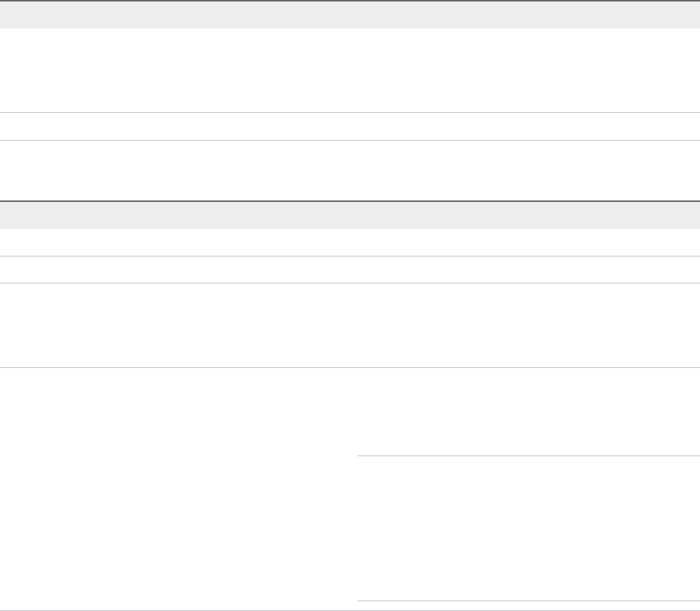
Task: Select second thin row below second gray header
Action: tap(350, 269)
